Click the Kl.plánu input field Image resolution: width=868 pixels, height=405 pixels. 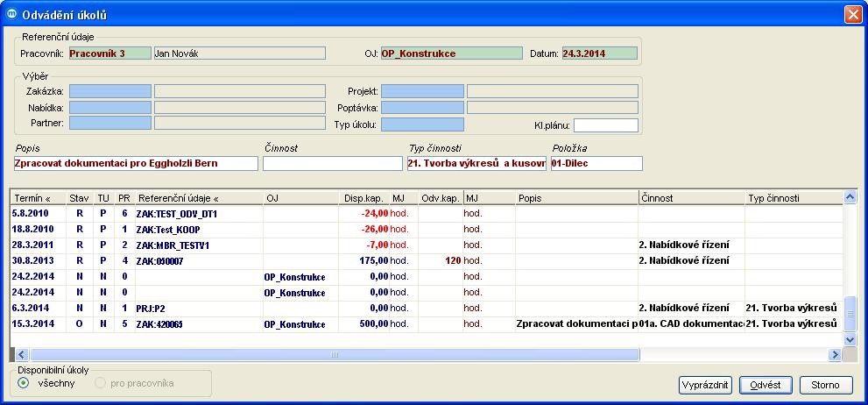click(605, 125)
